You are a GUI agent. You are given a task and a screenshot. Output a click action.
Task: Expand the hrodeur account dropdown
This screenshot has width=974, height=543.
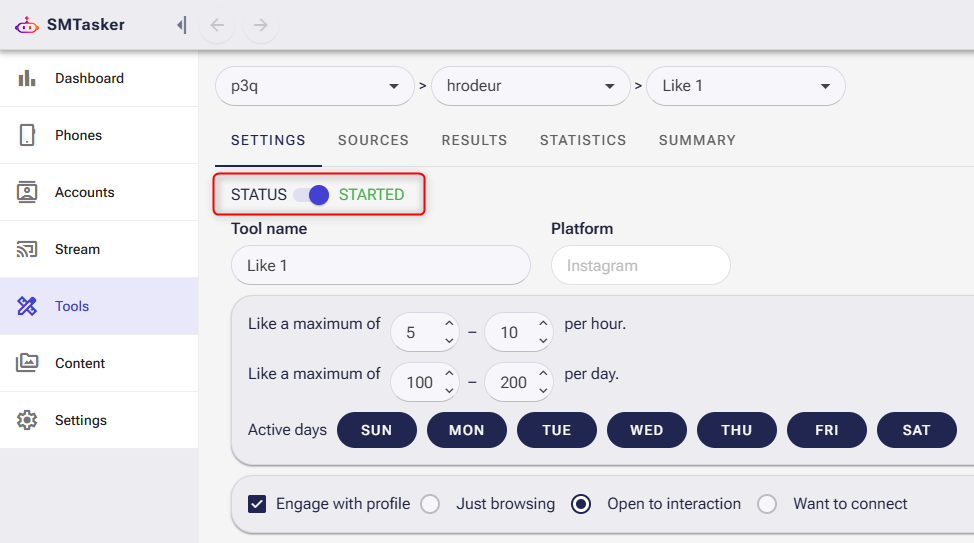coord(530,86)
